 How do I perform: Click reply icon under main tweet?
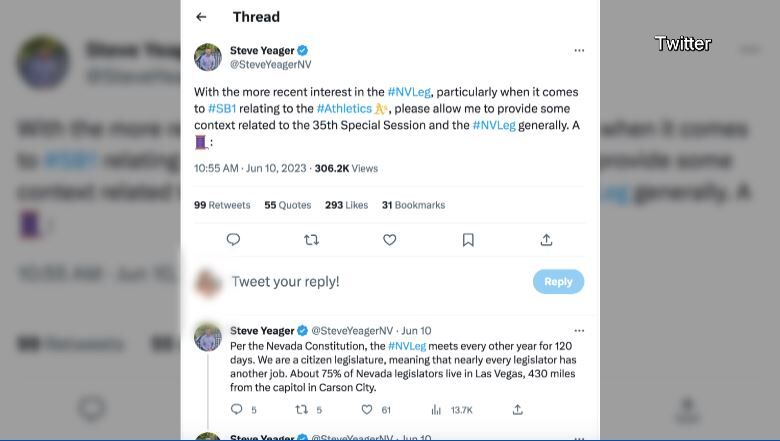tap(233, 240)
